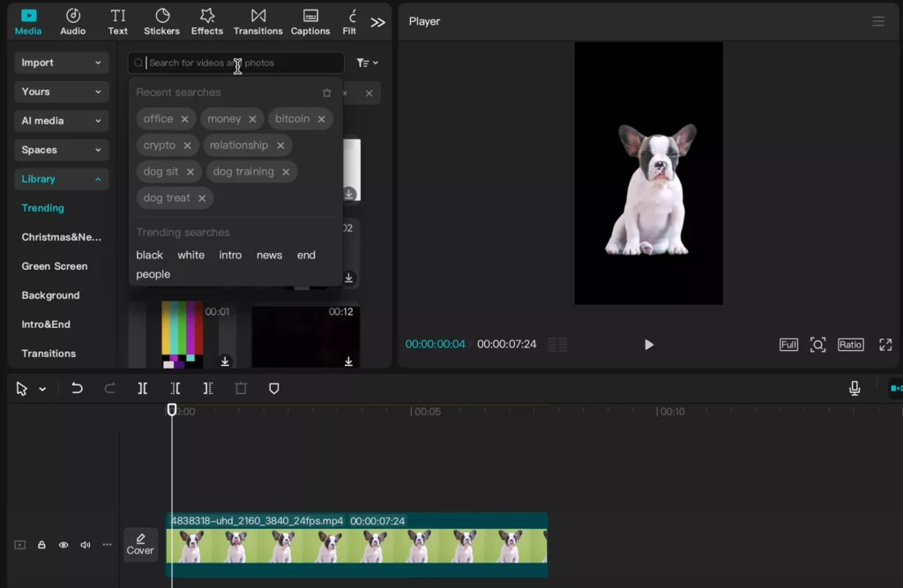Clear recent searches with trash icon
The image size is (903, 588).
pos(326,93)
